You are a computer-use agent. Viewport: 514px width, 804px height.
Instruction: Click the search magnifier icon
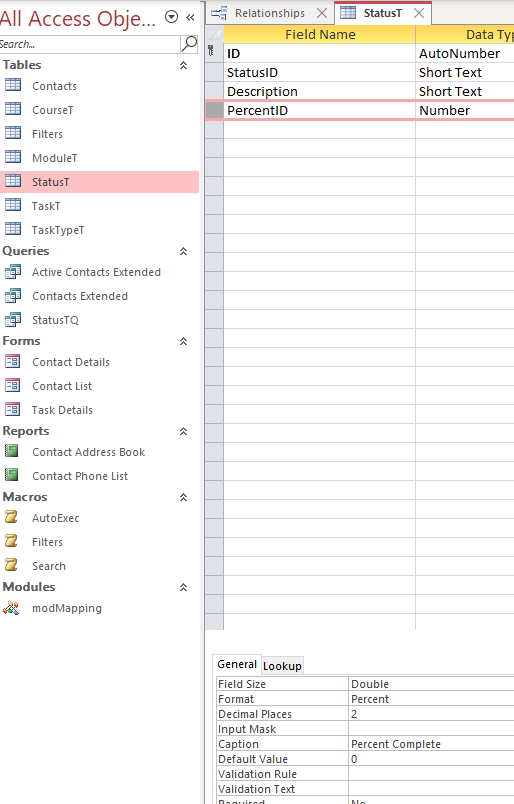[189, 44]
